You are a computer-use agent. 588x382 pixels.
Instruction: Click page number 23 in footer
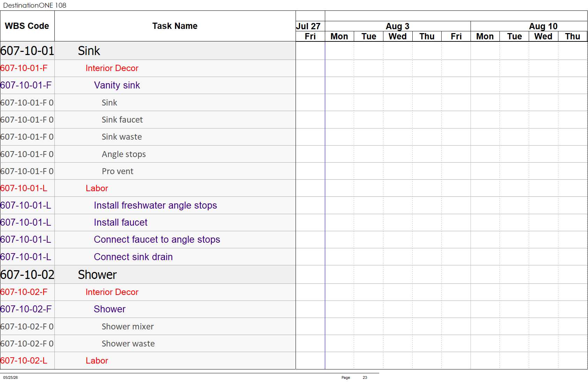click(x=365, y=377)
